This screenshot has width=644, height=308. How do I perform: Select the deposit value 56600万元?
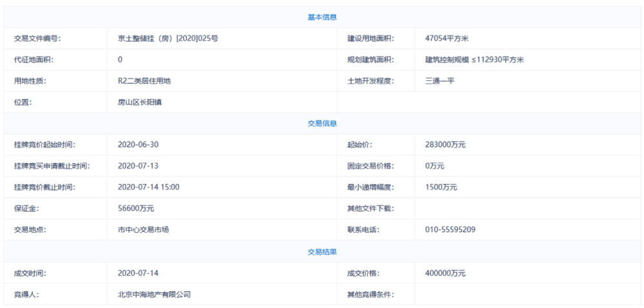136,209
